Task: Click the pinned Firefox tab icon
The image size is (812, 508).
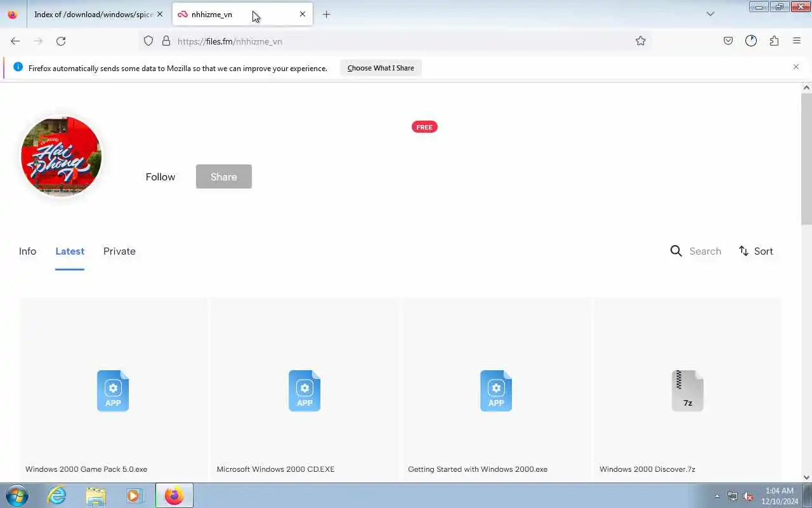Action: point(13,14)
